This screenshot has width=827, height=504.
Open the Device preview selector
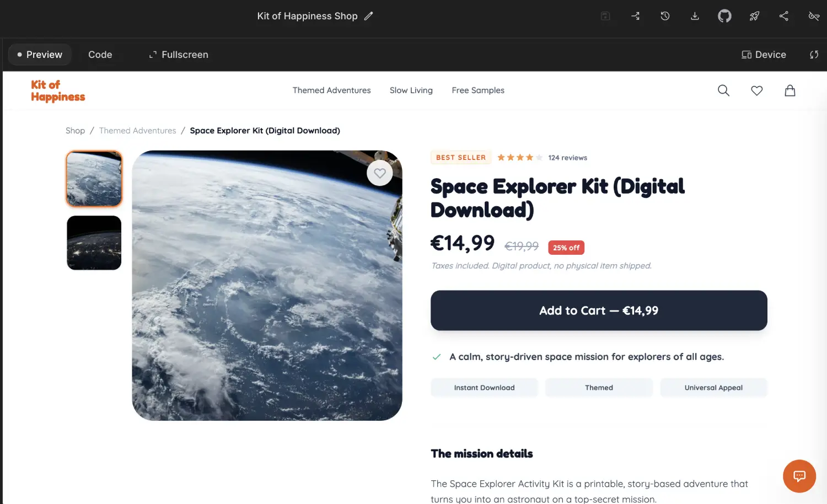tap(764, 55)
